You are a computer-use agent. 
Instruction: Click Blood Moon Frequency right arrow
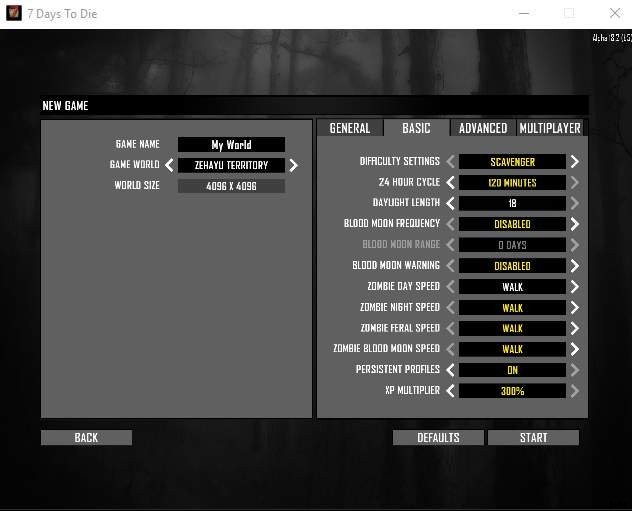575,224
